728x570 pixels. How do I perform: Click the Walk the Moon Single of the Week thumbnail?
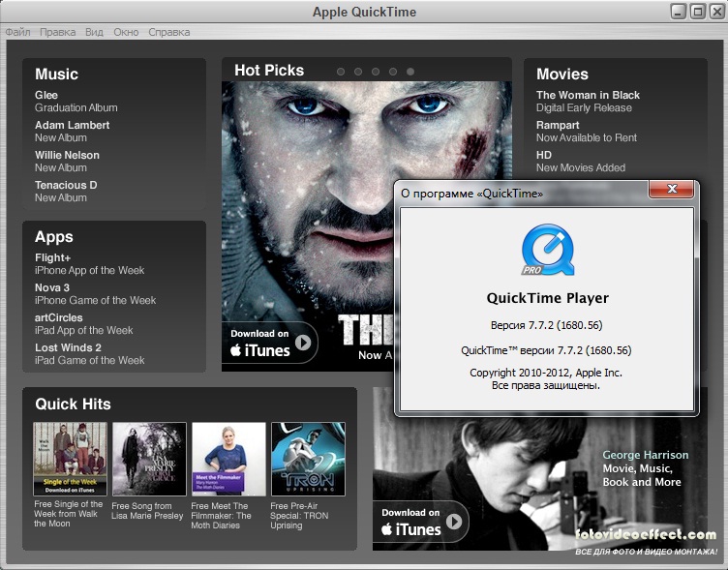click(70, 459)
